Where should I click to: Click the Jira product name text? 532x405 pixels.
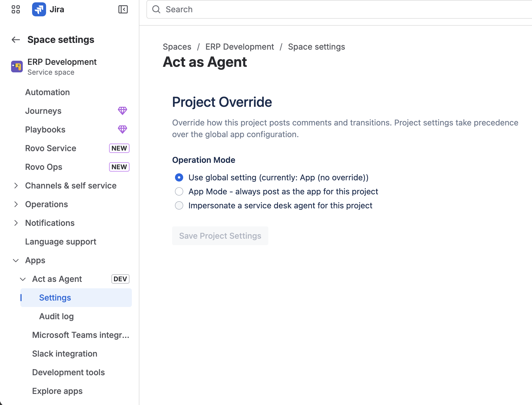(57, 9)
